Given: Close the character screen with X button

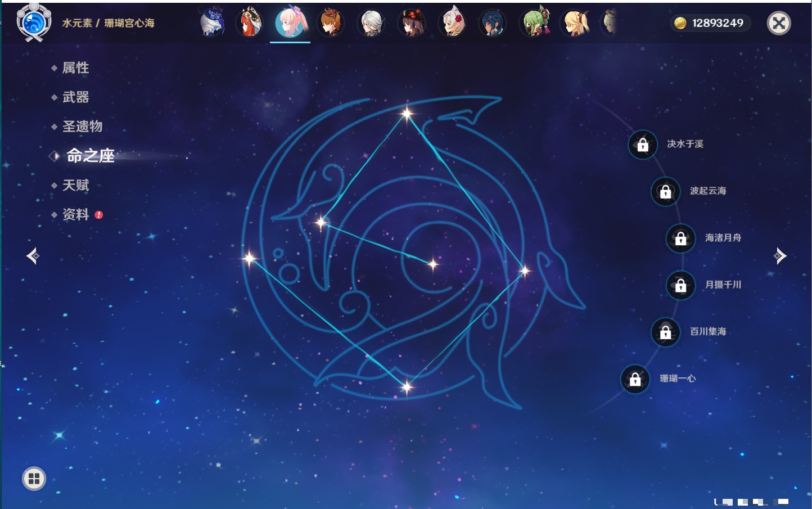Looking at the screenshot, I should click(x=779, y=23).
